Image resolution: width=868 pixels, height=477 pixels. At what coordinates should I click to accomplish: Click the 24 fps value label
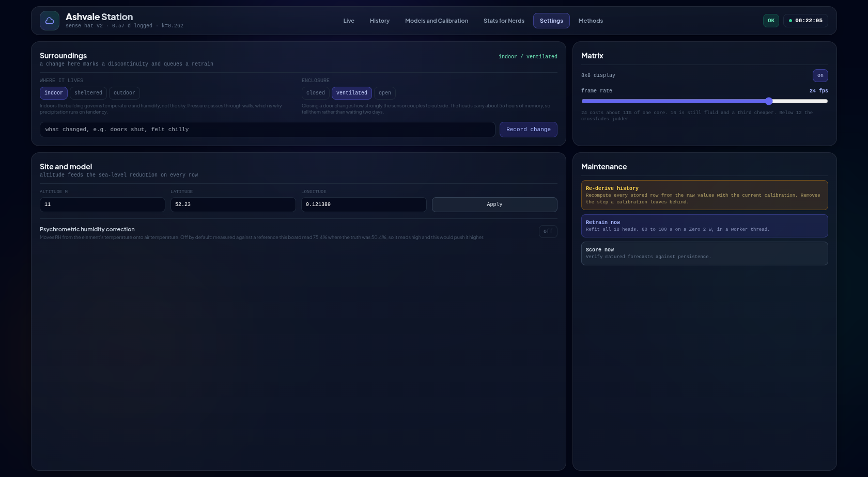[x=819, y=91]
